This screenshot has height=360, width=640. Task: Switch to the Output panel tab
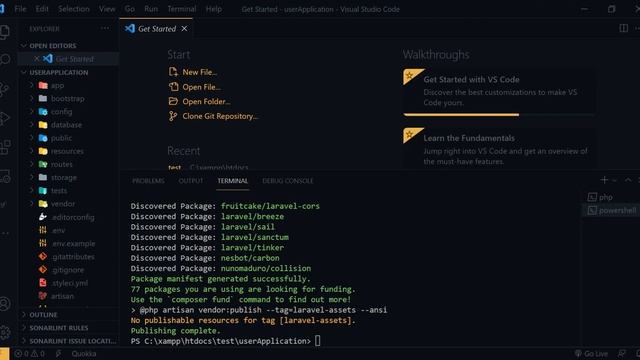191,180
